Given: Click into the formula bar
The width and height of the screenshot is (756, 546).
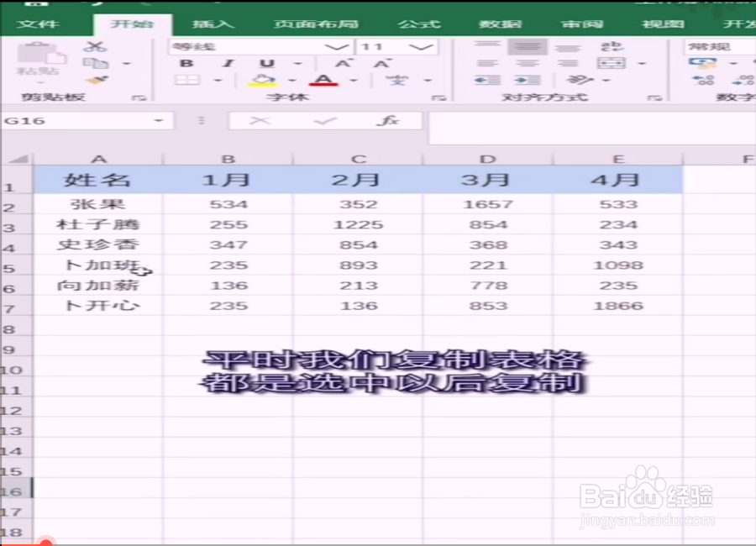Looking at the screenshot, I should tap(592, 129).
